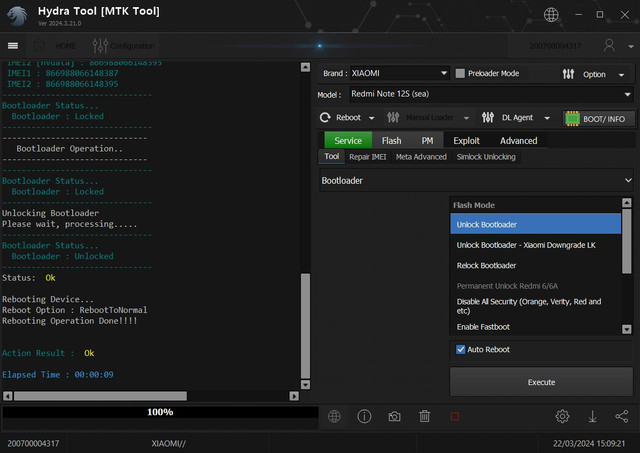Select the Tool sub-tab
Image resolution: width=640 pixels, height=453 pixels.
click(x=331, y=157)
